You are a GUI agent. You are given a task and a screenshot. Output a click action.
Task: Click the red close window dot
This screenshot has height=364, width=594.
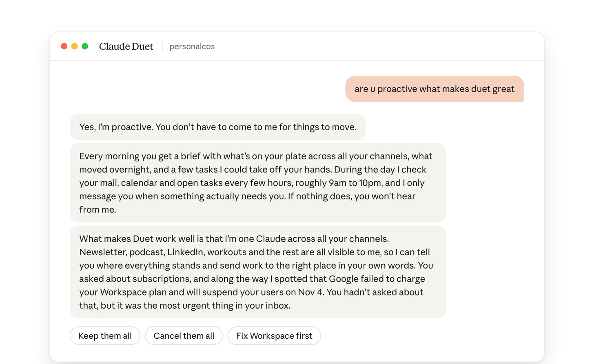[x=64, y=46]
